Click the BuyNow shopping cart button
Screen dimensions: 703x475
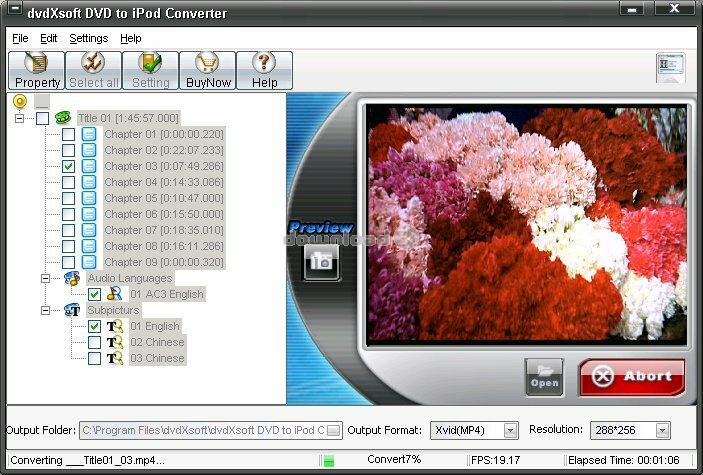click(x=208, y=70)
